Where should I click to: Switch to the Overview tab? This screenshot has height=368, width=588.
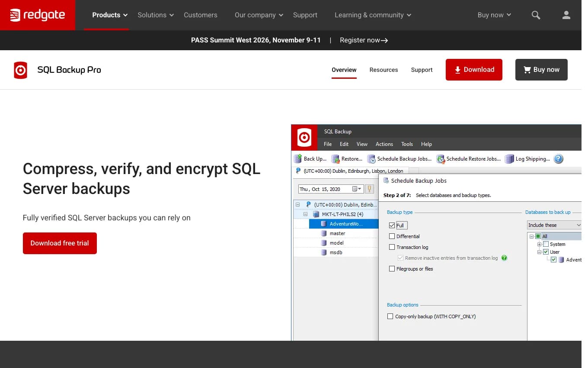point(344,70)
